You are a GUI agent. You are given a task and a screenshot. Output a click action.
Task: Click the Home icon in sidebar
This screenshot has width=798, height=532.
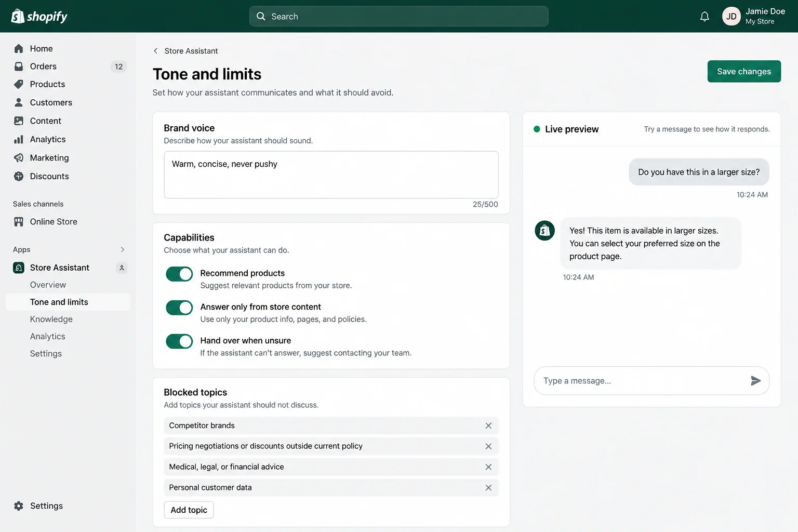(x=19, y=48)
